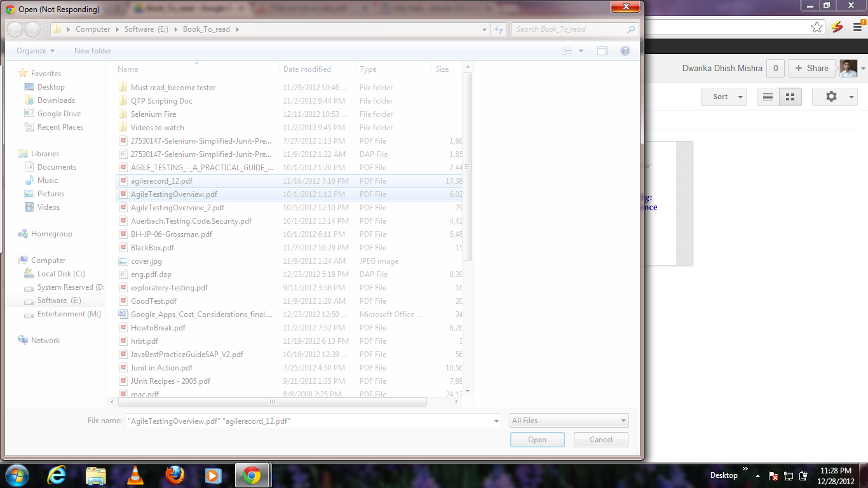Click the help question mark icon
This screenshot has height=488, width=868.
coord(625,51)
